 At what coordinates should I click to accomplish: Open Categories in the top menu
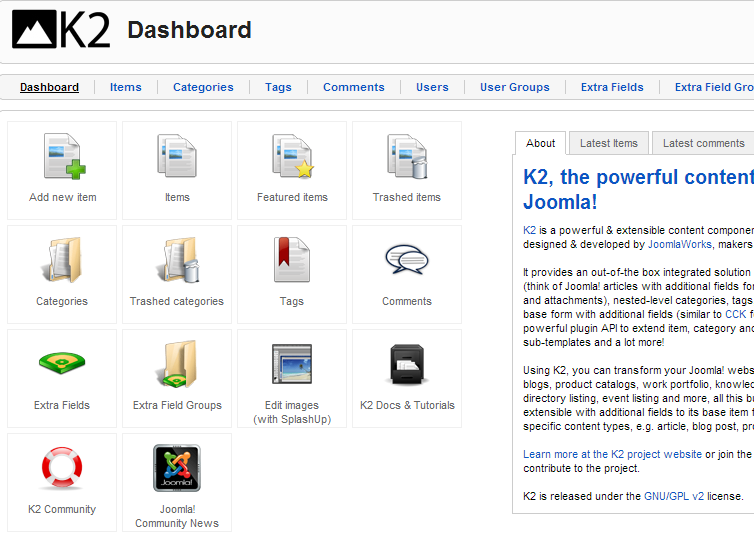[x=203, y=87]
